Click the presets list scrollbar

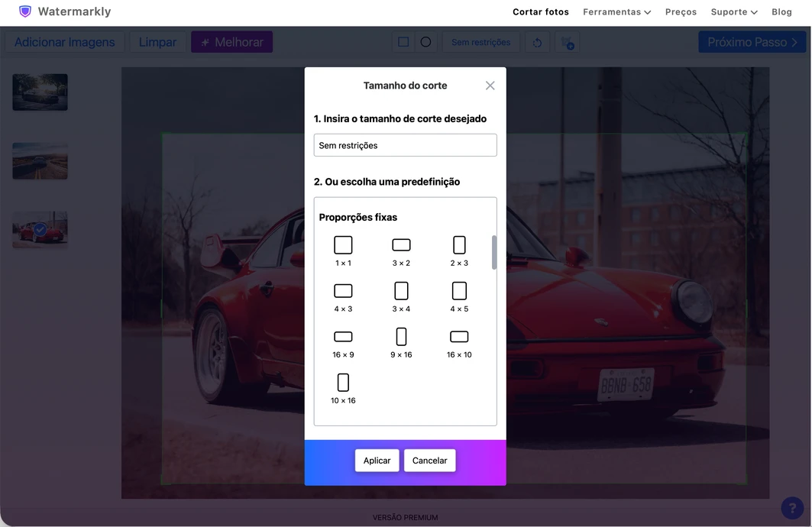point(494,252)
